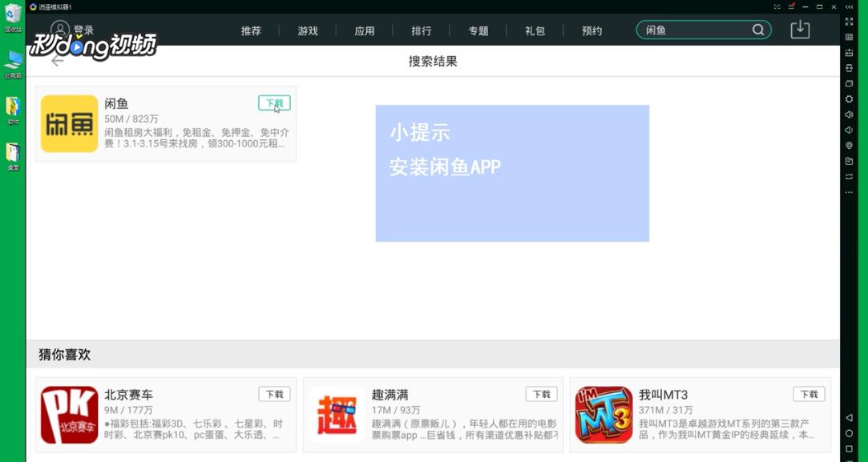Open the 闲鱼 app icon

pyautogui.click(x=69, y=123)
